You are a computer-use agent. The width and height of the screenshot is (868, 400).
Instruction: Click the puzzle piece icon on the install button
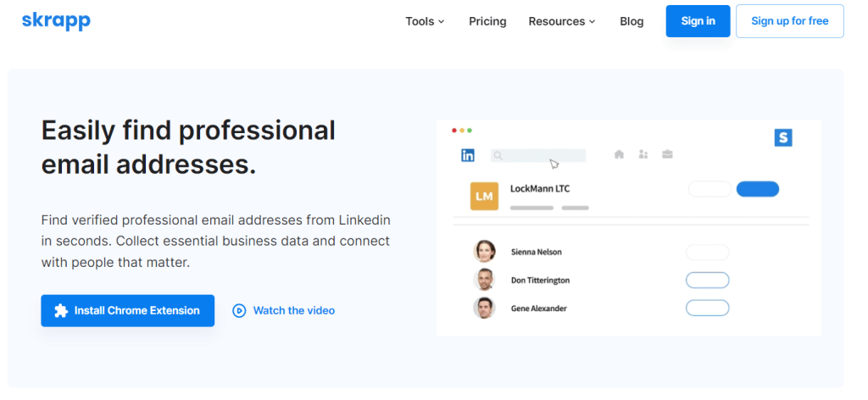point(61,311)
